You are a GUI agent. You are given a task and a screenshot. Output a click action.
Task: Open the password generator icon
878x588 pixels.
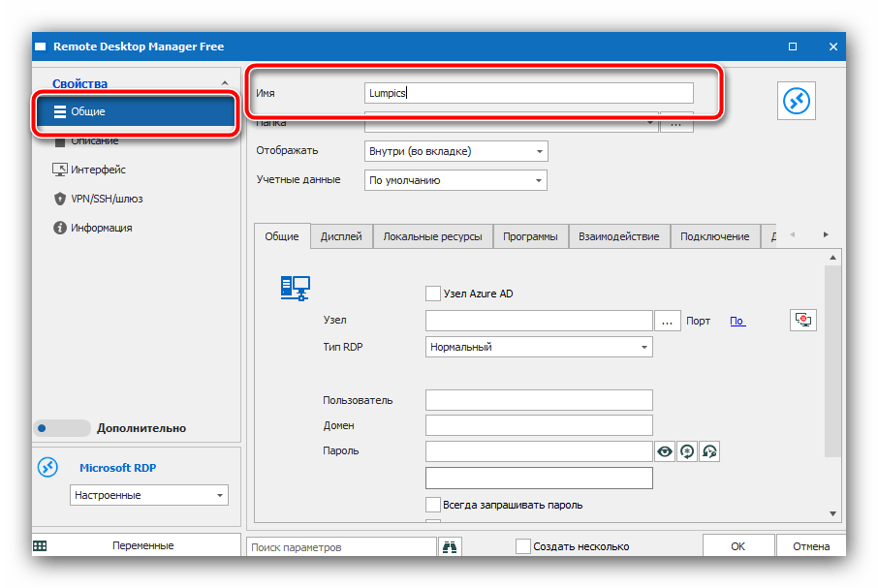click(687, 451)
